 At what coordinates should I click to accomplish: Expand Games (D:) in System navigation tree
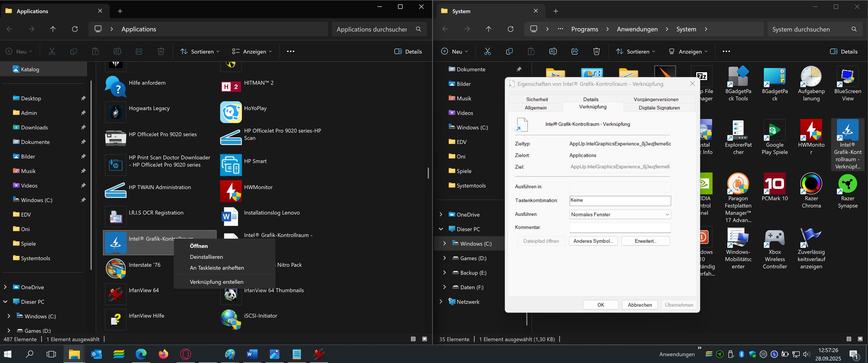click(x=445, y=258)
